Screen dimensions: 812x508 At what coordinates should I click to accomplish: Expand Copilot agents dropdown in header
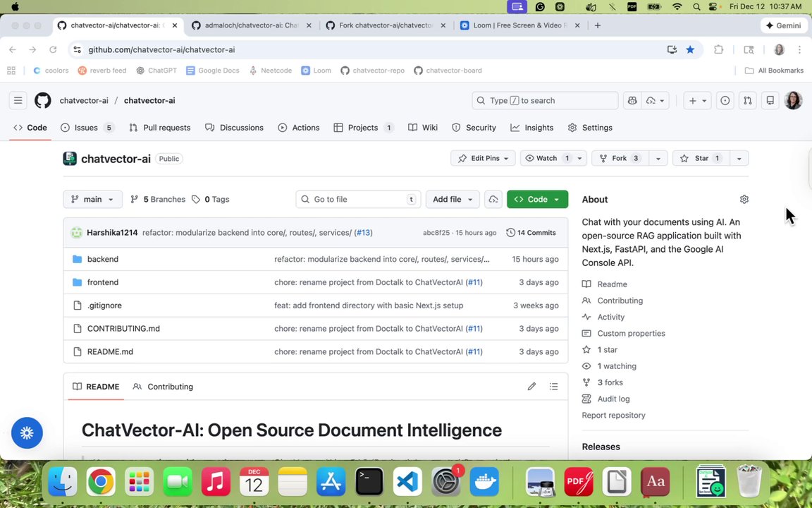[x=656, y=101]
